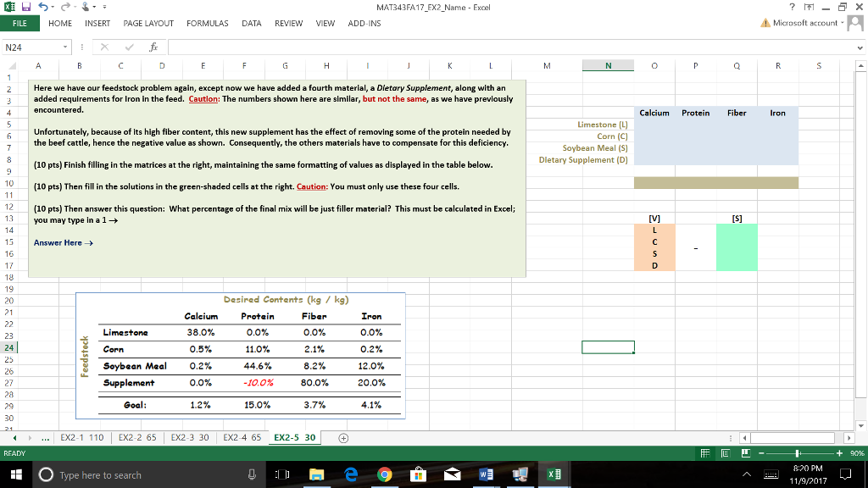Click Zoom Out minus button on status bar

[x=760, y=452]
